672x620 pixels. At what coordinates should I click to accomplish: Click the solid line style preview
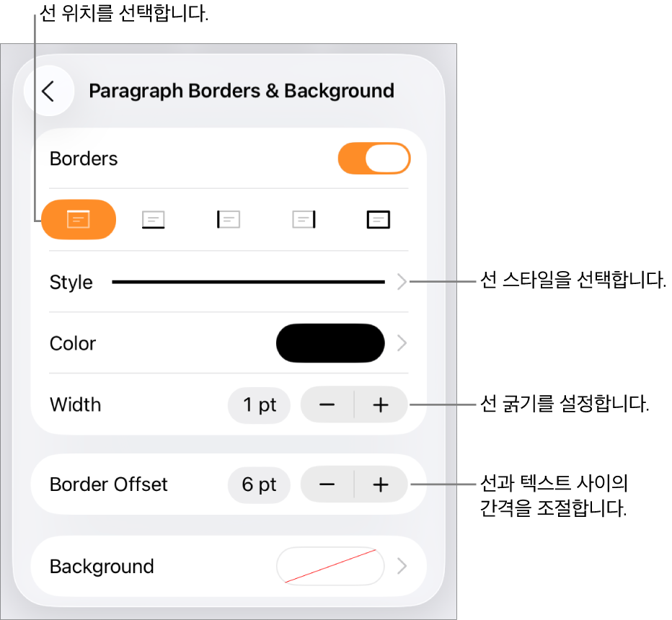coord(249,282)
